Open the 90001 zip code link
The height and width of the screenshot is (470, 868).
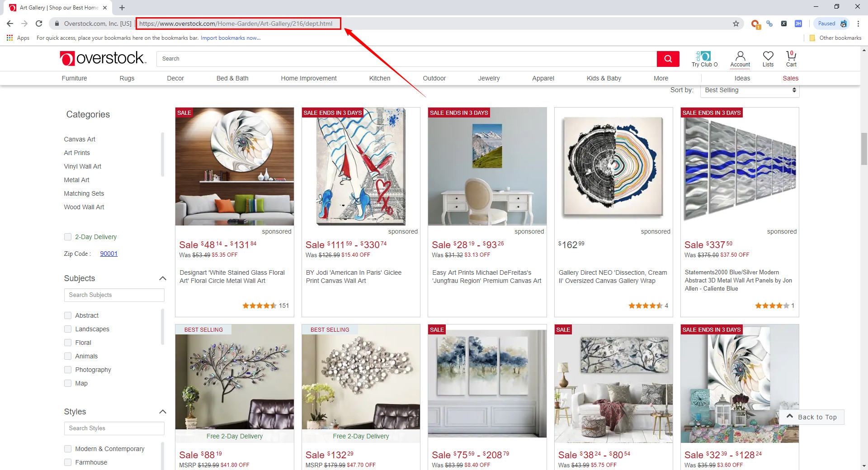click(x=108, y=254)
